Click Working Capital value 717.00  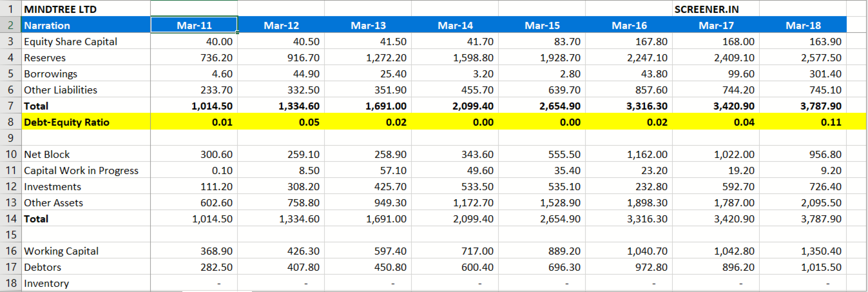pyautogui.click(x=477, y=251)
